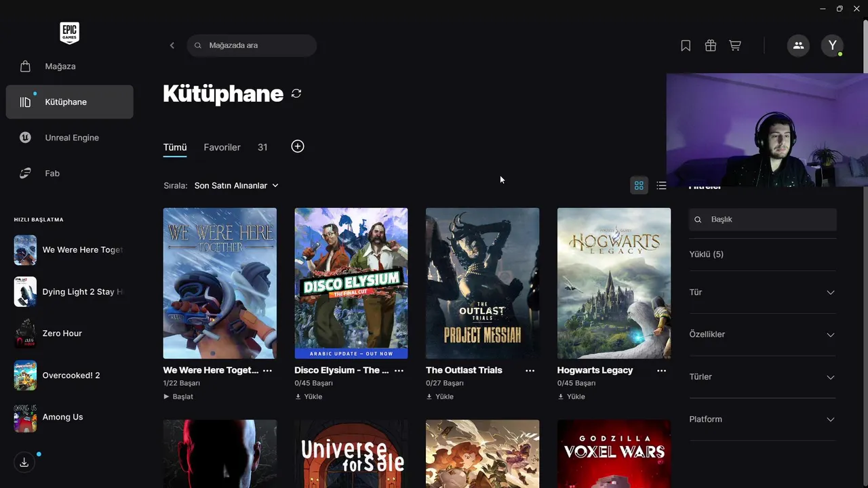Quick launch Overcooked! 2 in sidebar
This screenshot has width=868, height=488.
[x=69, y=375]
